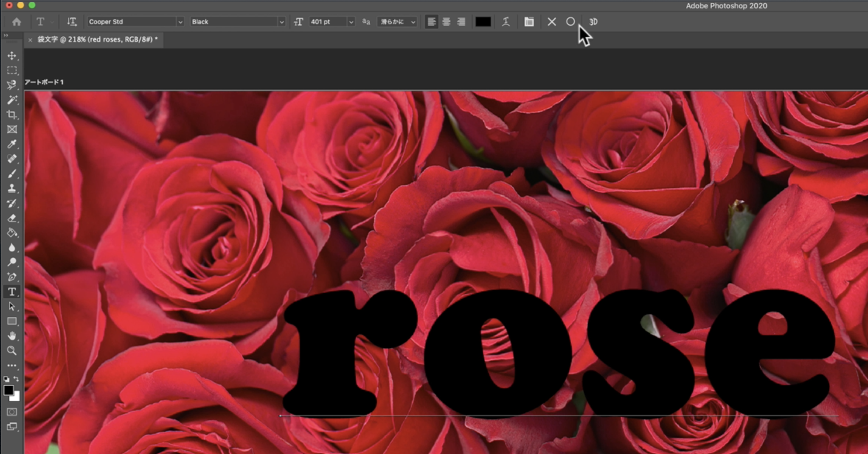The width and height of the screenshot is (868, 454).
Task: Select the Horizontal Type tool
Action: click(12, 292)
